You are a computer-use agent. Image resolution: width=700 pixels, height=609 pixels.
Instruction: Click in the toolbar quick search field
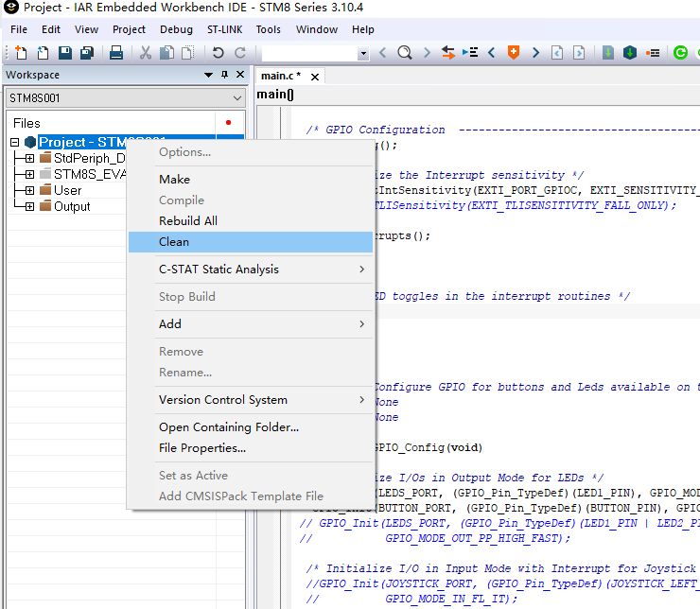(x=310, y=53)
